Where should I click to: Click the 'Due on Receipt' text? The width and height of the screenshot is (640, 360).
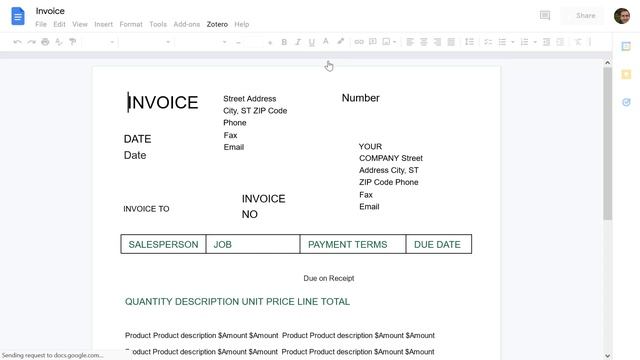click(x=329, y=278)
